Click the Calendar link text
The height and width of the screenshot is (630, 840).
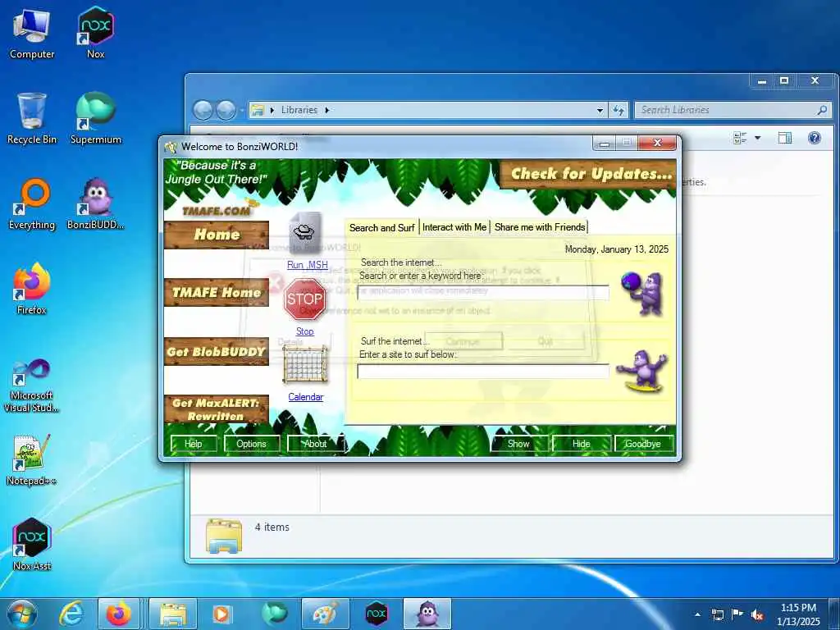305,397
